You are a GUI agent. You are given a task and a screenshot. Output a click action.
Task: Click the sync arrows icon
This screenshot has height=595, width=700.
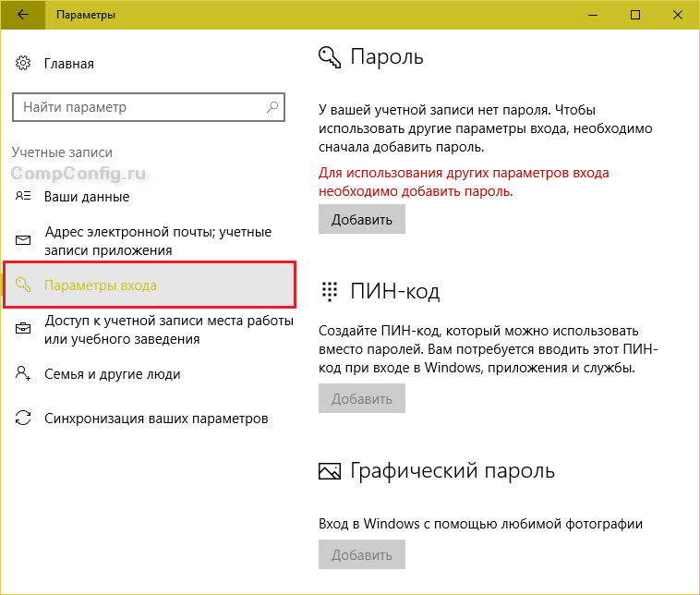pyautogui.click(x=23, y=418)
